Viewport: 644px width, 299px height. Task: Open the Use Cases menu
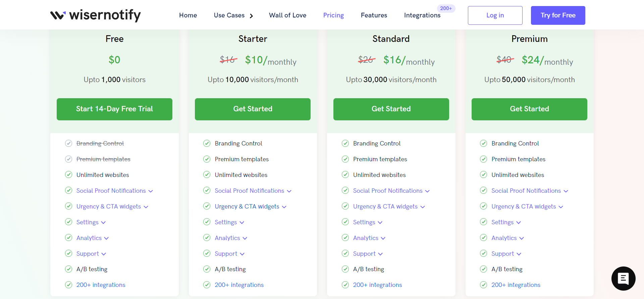[x=233, y=15]
